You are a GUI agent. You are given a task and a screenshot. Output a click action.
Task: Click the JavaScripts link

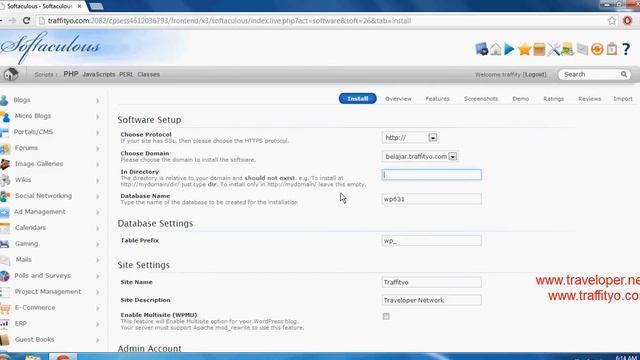99,74
